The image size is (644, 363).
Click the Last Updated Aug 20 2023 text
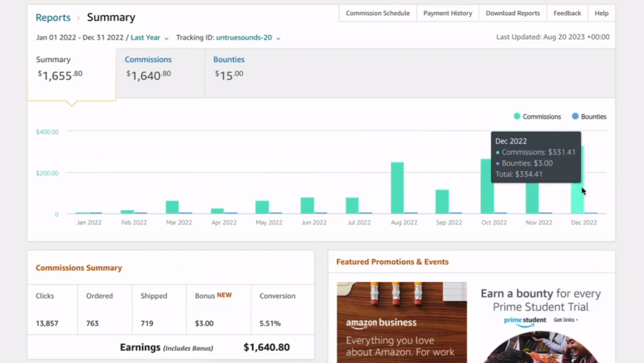pyautogui.click(x=553, y=37)
